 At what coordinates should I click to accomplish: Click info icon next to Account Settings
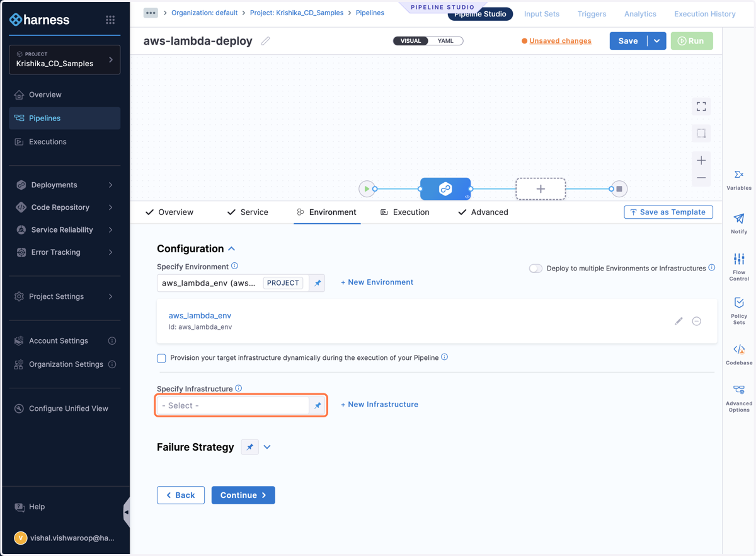112,340
